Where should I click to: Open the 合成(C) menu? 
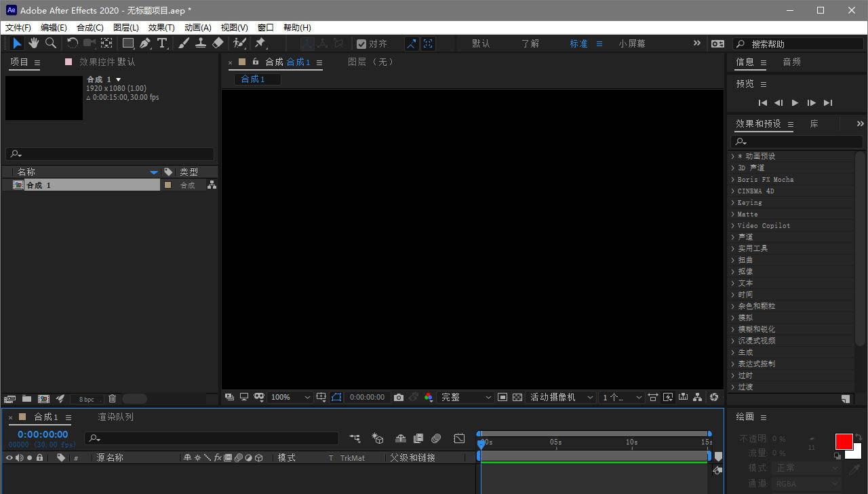[90, 28]
